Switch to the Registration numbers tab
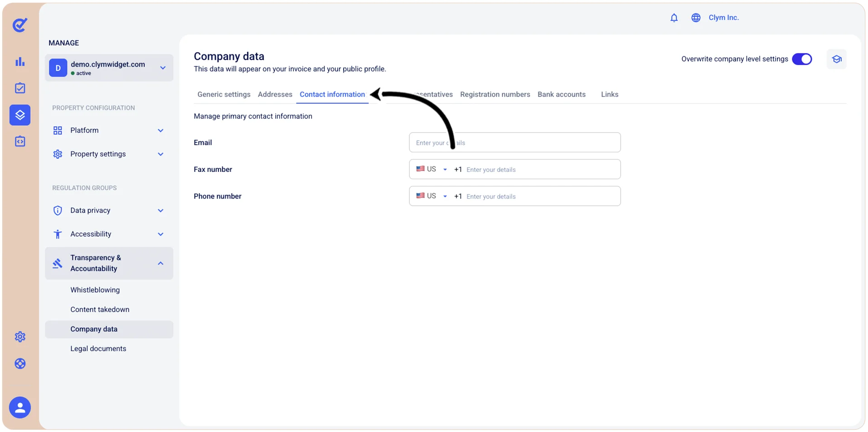Screen dimensions: 868x432 click(495, 95)
